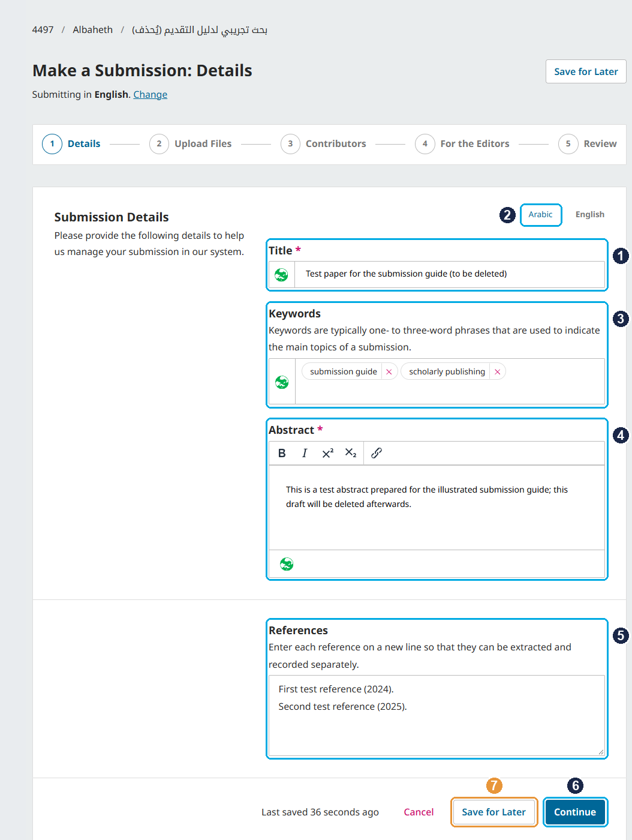Go to the Review step
The image size is (632, 840).
pos(588,144)
